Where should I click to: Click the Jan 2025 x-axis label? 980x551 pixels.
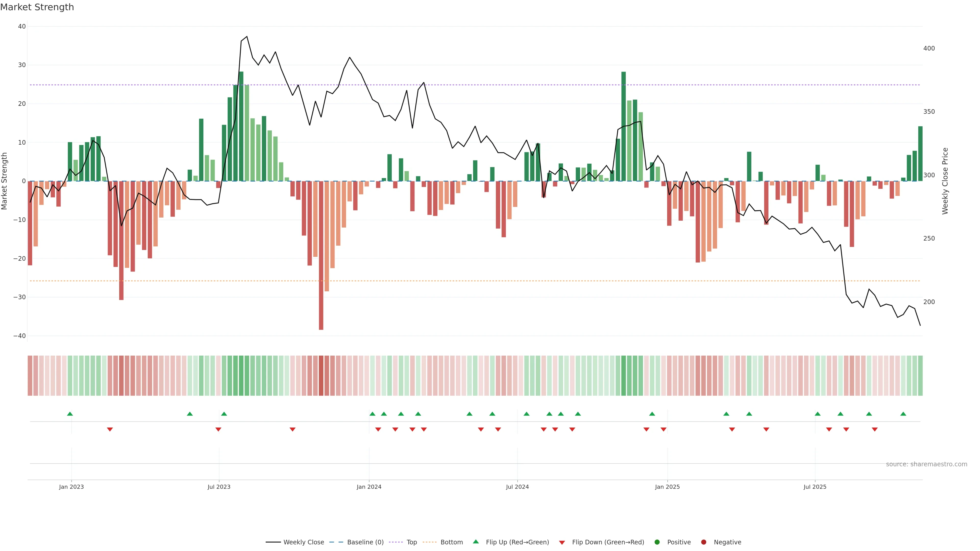[x=667, y=487]
